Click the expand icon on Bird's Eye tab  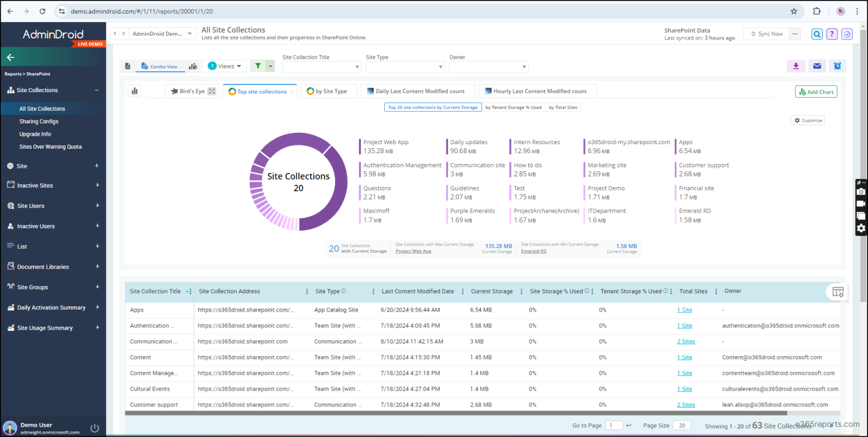coord(212,91)
